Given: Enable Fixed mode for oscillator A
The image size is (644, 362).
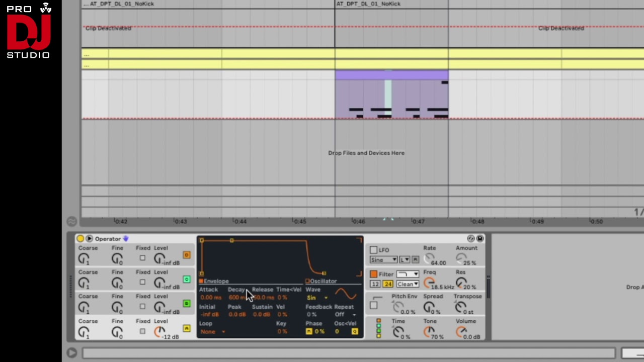Looking at the screenshot, I should 142,331.
